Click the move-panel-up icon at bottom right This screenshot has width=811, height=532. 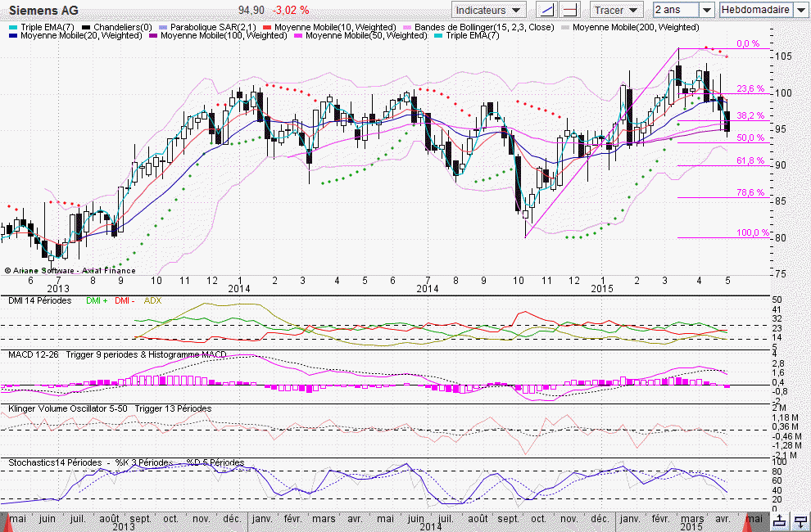(x=781, y=521)
